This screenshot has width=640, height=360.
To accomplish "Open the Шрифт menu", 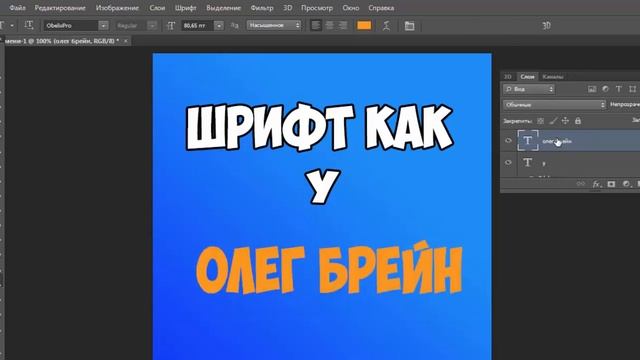I will point(185,8).
